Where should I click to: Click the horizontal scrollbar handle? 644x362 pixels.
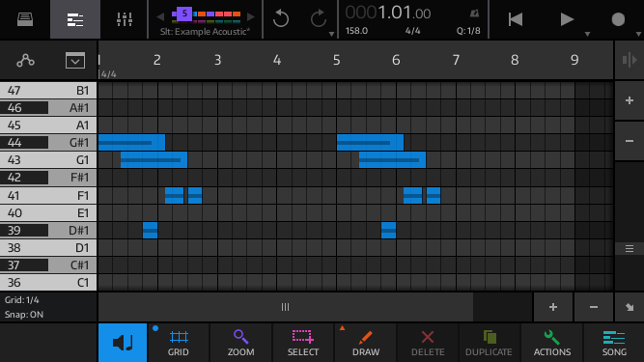pos(286,307)
